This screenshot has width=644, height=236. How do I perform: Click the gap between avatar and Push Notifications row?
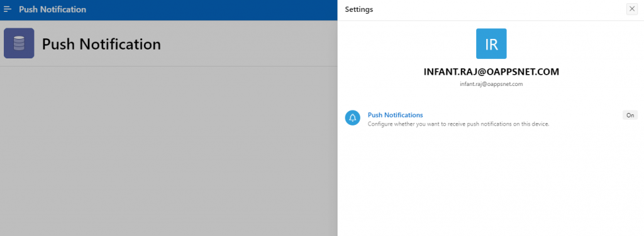491,99
